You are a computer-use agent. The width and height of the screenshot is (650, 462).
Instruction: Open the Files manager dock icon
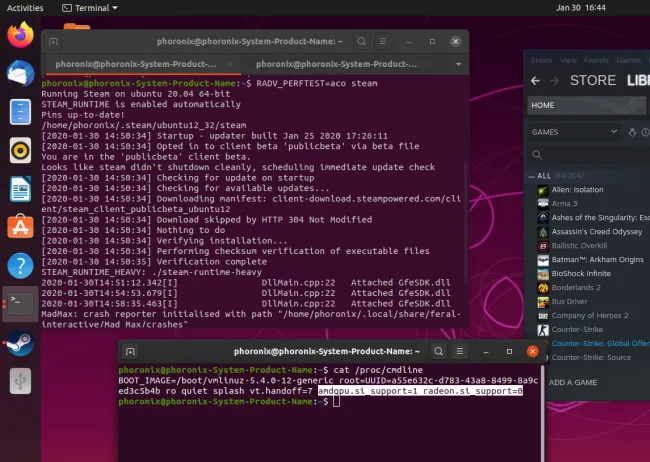pyautogui.click(x=20, y=112)
